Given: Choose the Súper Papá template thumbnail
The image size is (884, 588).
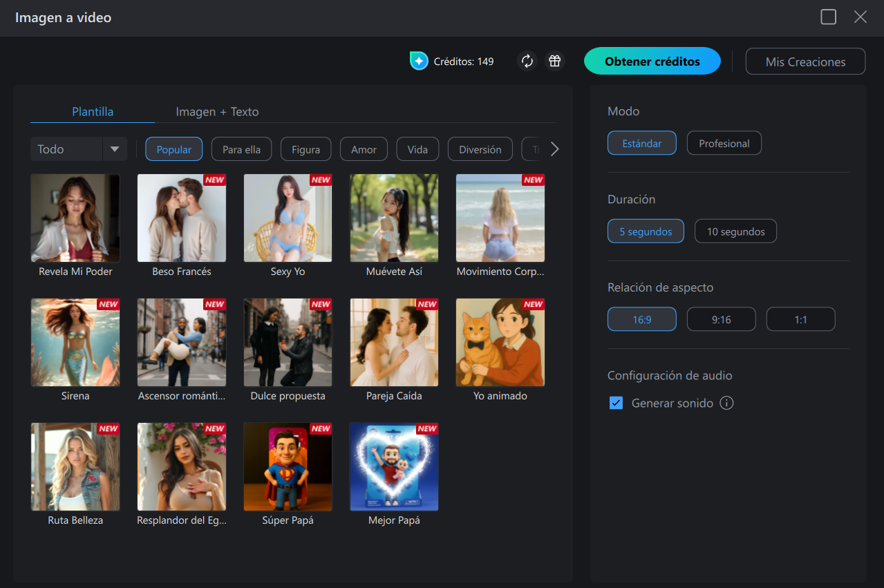Looking at the screenshot, I should (288, 467).
